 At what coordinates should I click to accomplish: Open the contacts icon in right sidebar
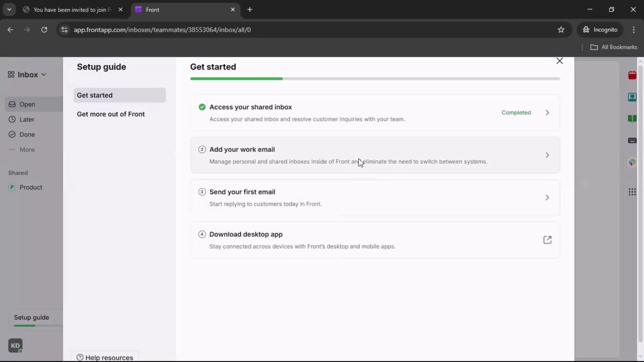click(x=632, y=97)
